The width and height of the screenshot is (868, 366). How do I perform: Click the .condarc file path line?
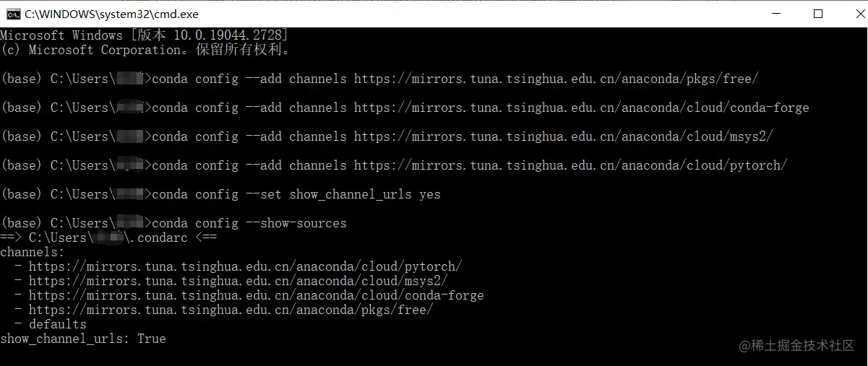(108, 238)
